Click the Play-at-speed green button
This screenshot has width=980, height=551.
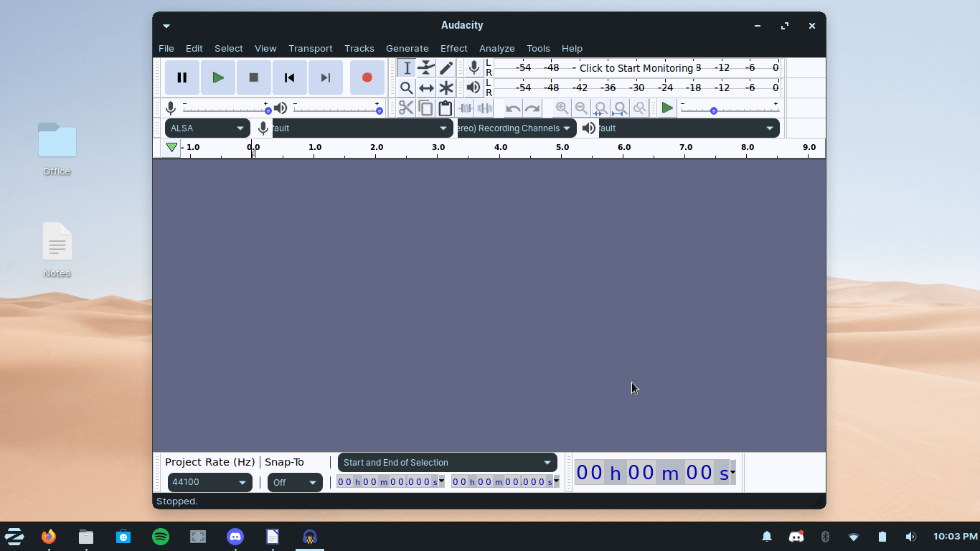[667, 108]
